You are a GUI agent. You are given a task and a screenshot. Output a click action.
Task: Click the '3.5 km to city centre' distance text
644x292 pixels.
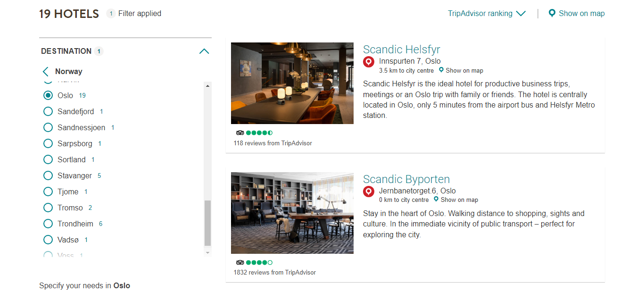point(406,70)
